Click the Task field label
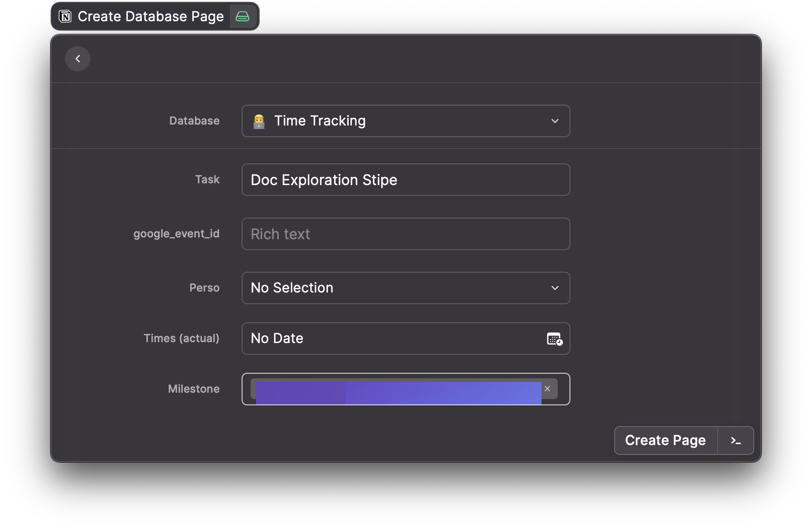812x529 pixels. click(207, 180)
